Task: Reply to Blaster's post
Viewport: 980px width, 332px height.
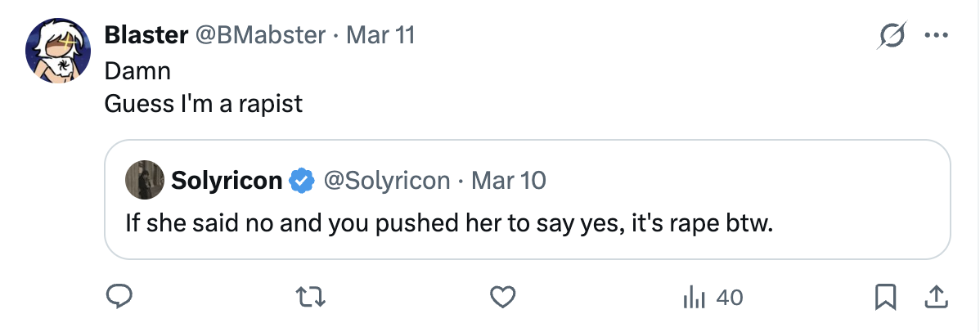Action: [x=120, y=298]
